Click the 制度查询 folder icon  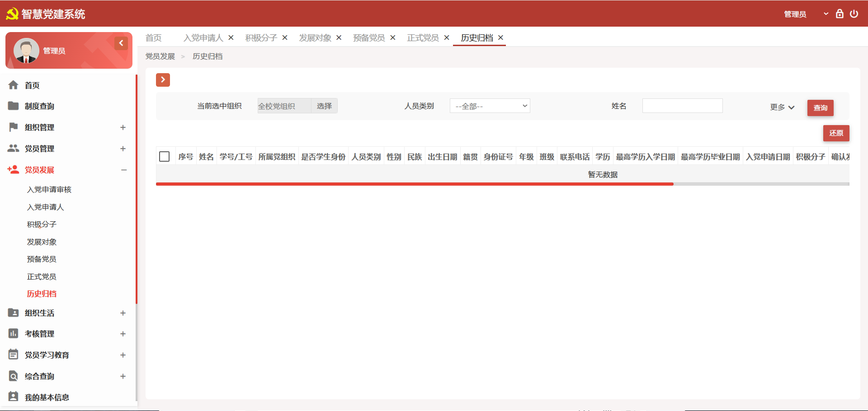pos(14,106)
